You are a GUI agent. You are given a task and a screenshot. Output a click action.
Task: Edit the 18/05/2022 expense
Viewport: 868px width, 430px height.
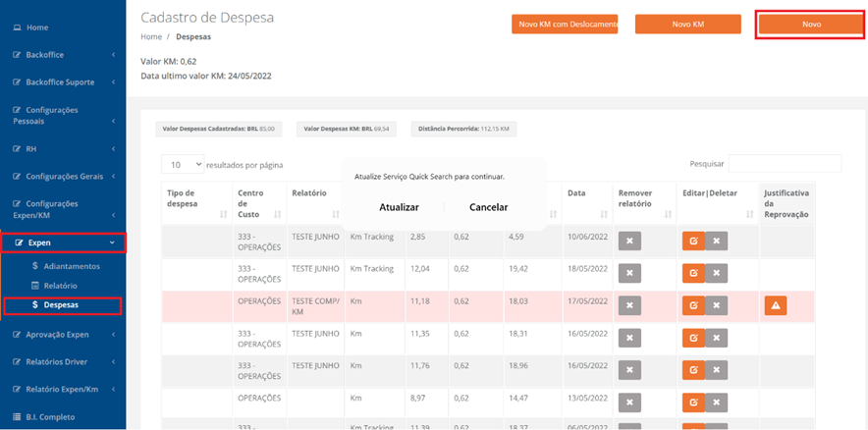click(693, 273)
